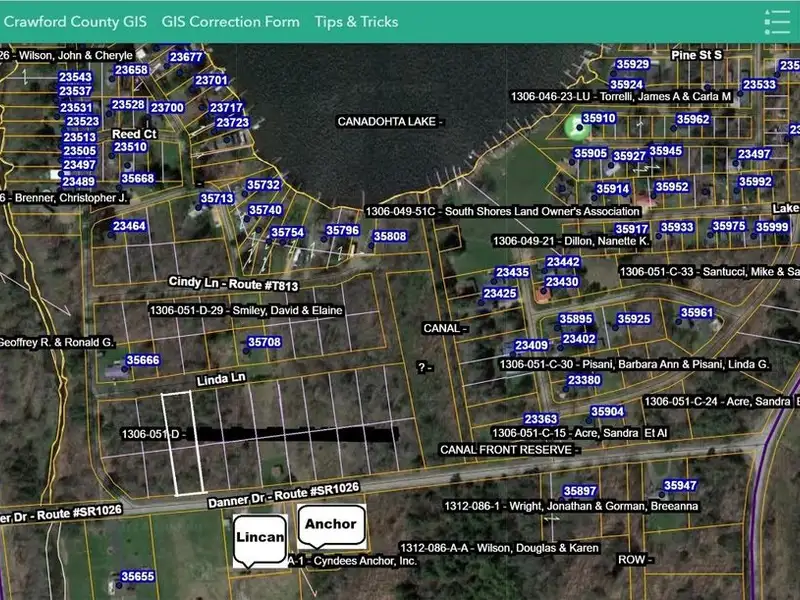Select the Canal Front Reserve label
800x600 pixels.
[509, 450]
